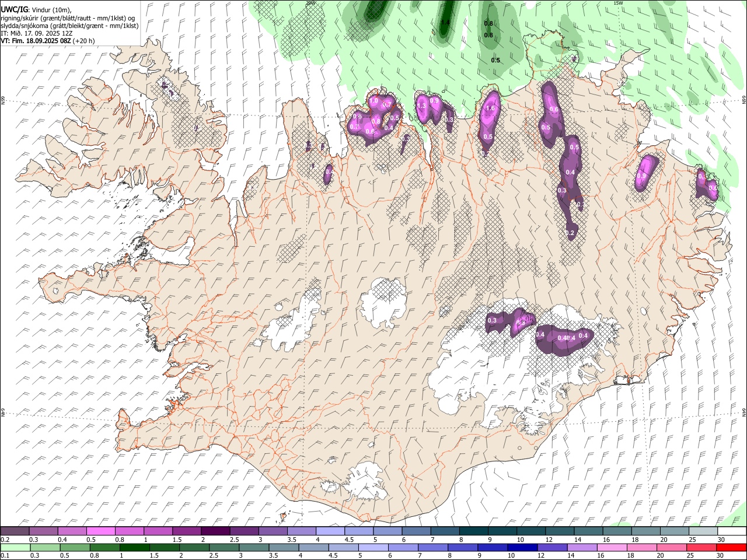Click the '1.6' snowfall value on the map

(x=491, y=108)
